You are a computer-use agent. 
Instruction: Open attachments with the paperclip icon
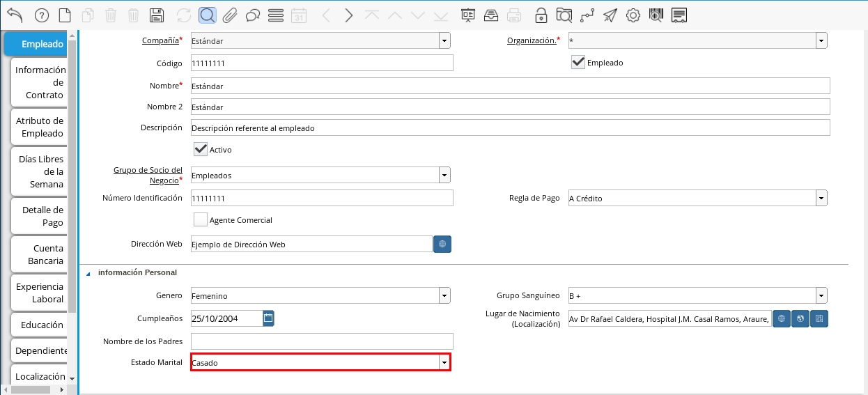[x=230, y=15]
